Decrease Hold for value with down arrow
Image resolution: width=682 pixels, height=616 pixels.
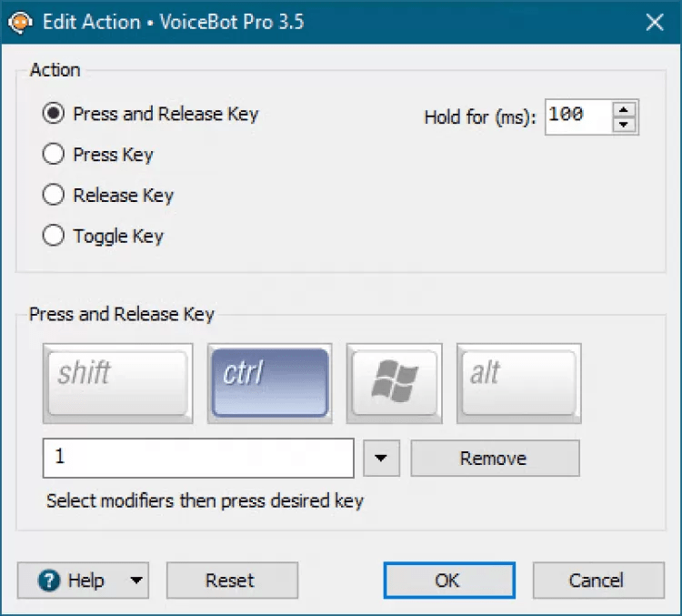tap(624, 125)
